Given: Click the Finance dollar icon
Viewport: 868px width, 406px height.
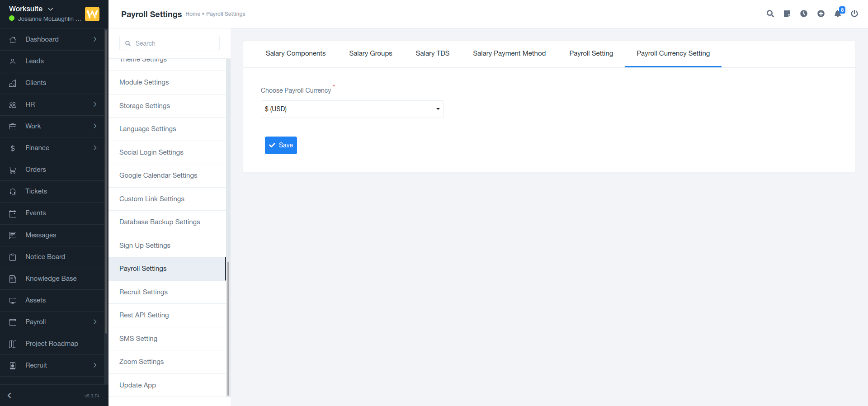Looking at the screenshot, I should 13,148.
